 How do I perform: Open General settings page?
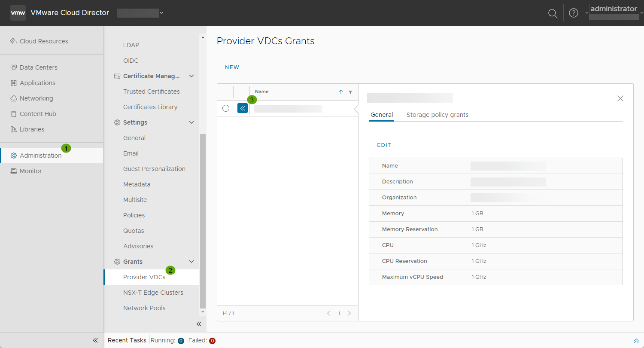(134, 138)
